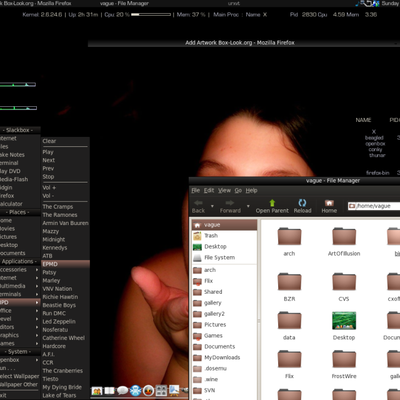Expand the Graphics submenu arrow
The image size is (400, 400).
(37, 335)
